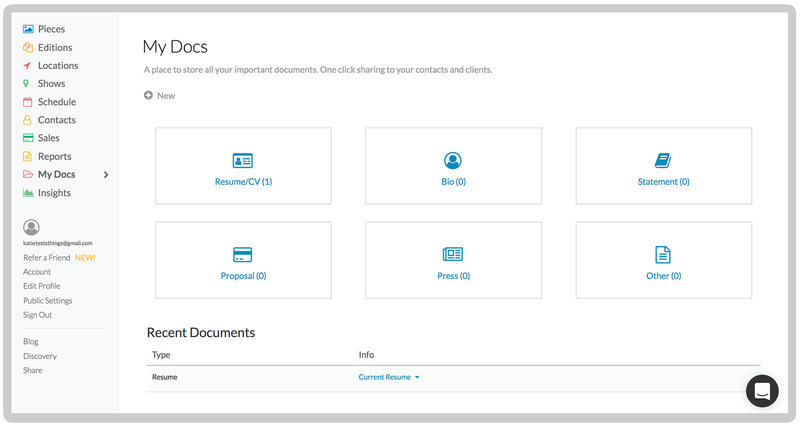Open Reports in sidebar
The image size is (800, 428).
coord(55,157)
